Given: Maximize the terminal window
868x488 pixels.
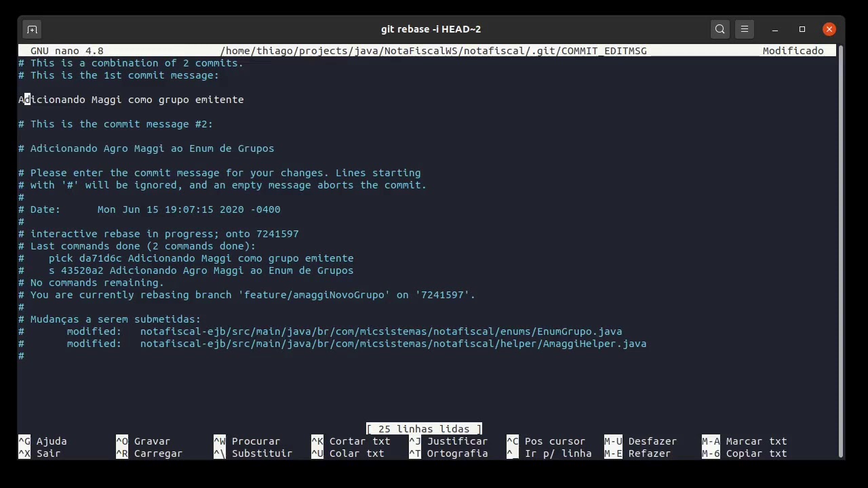Looking at the screenshot, I should point(802,29).
